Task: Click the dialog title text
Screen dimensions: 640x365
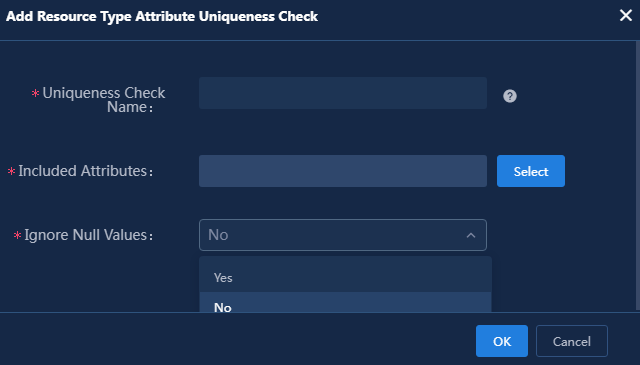Action: (x=162, y=16)
